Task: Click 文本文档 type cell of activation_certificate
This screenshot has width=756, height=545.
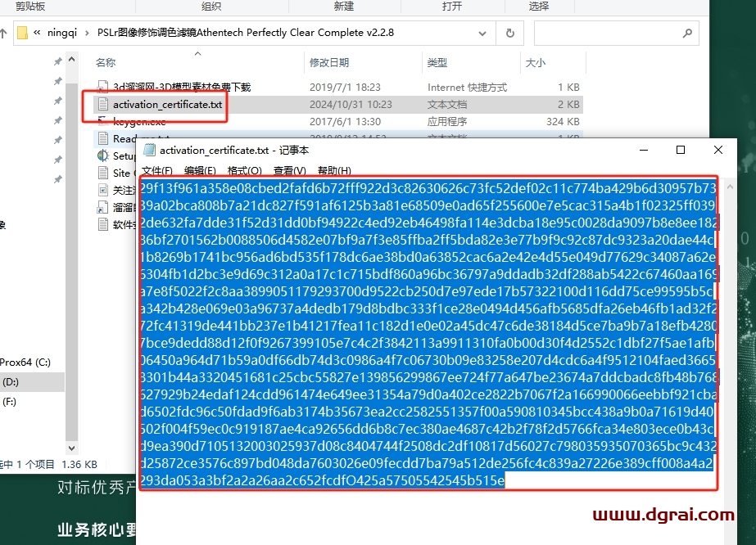Action: pyautogui.click(x=447, y=104)
